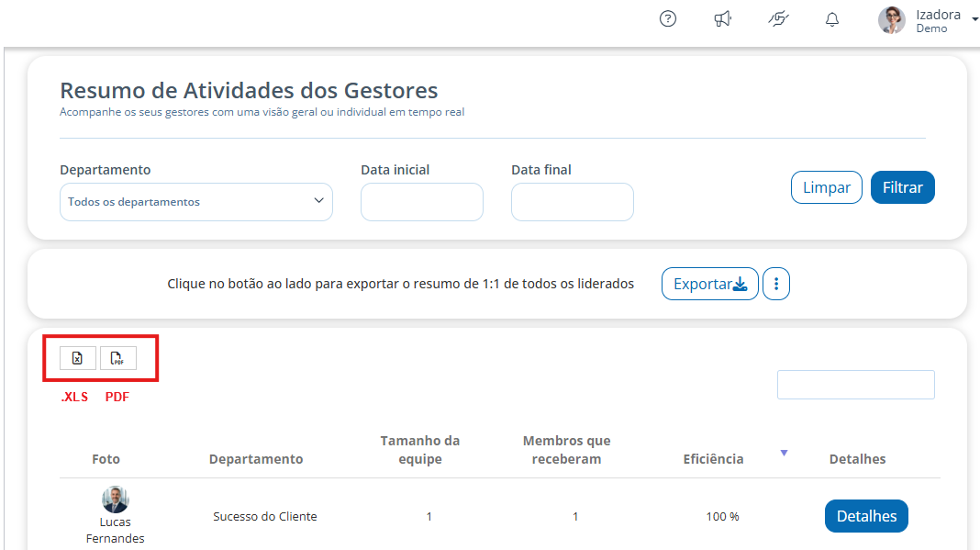Viewport: 980px width, 550px height.
Task: Click the Lucas Fernandes name text
Action: click(115, 530)
